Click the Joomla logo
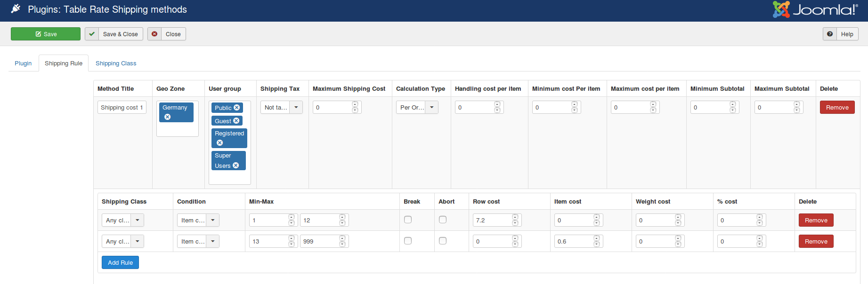The image size is (868, 284). click(815, 10)
